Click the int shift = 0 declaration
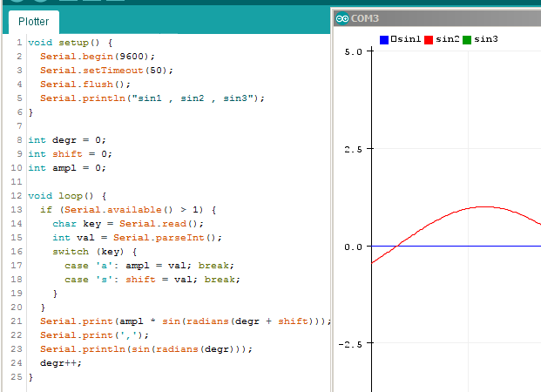 tap(70, 153)
